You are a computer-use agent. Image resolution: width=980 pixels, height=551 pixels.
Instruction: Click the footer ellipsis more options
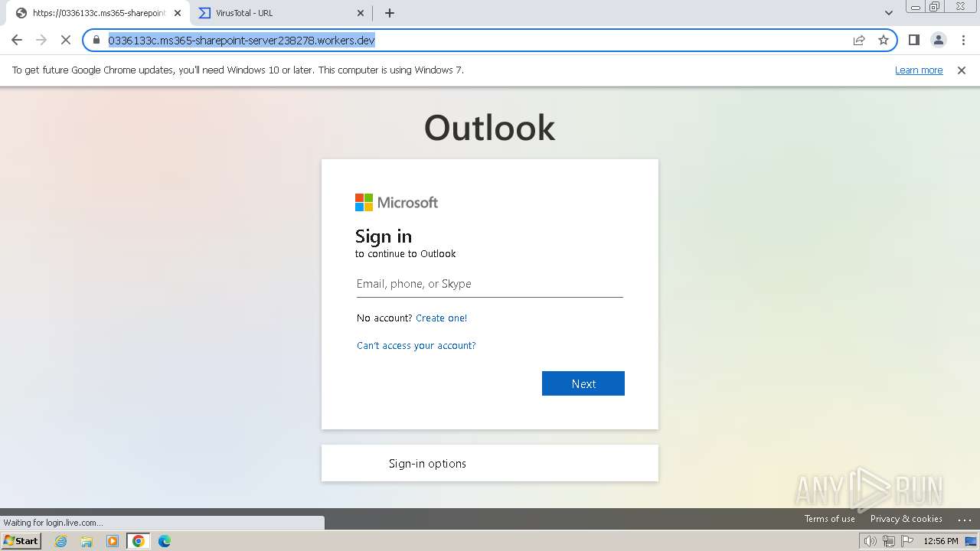click(x=965, y=520)
